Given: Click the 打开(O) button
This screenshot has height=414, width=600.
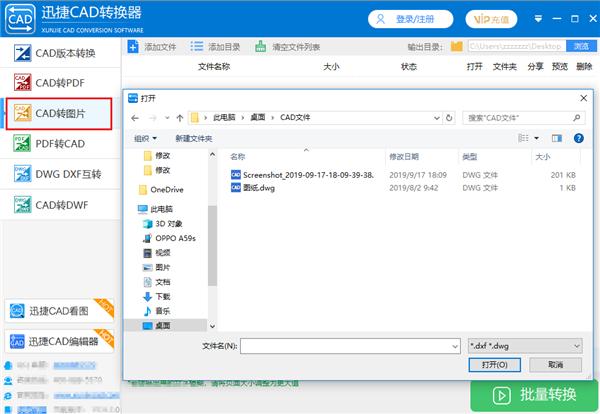Looking at the screenshot, I should (x=494, y=365).
